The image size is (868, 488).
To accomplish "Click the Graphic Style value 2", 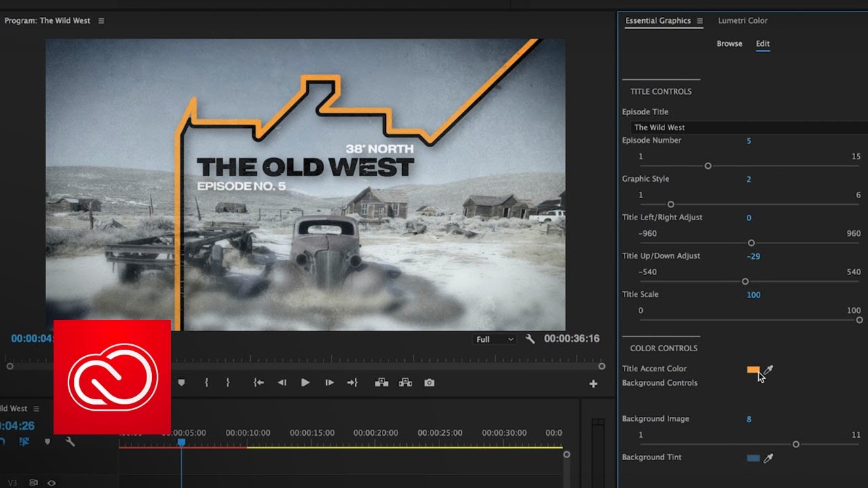I will (x=749, y=180).
